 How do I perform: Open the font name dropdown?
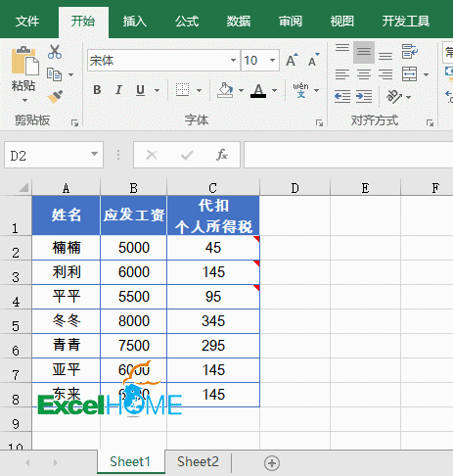tap(233, 60)
